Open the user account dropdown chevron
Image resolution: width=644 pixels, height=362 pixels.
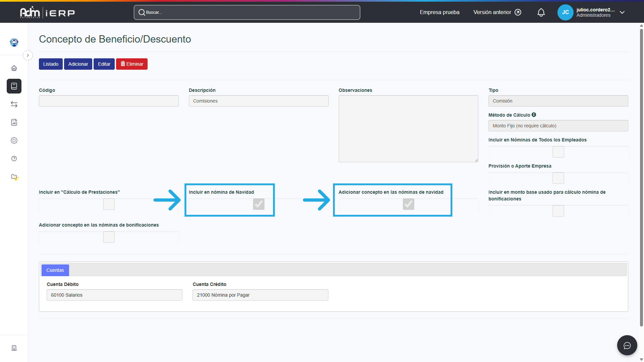click(622, 12)
